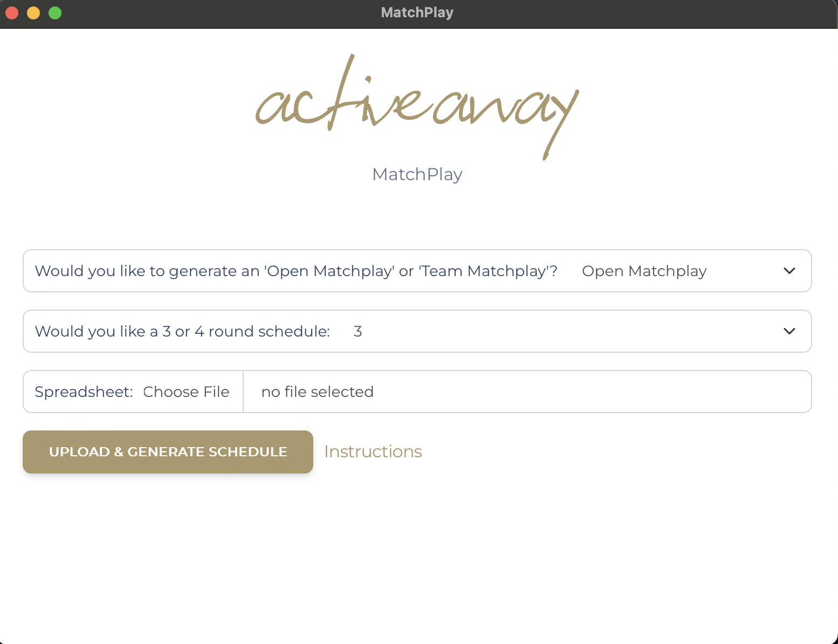Open the Instructions link
This screenshot has width=838, height=644.
(373, 451)
